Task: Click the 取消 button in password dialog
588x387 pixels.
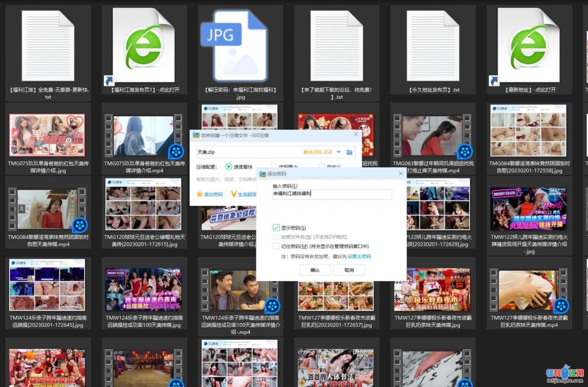Action: [x=349, y=270]
